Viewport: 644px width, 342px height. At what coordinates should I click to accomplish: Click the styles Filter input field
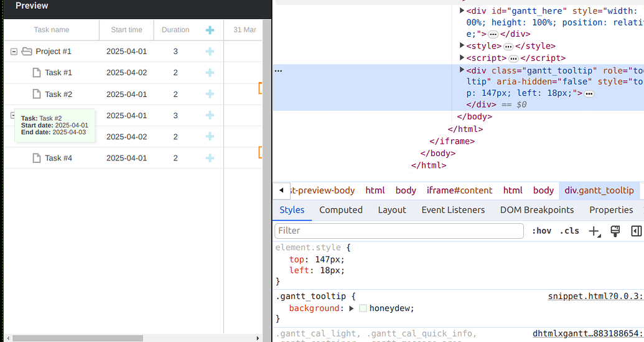pyautogui.click(x=398, y=231)
